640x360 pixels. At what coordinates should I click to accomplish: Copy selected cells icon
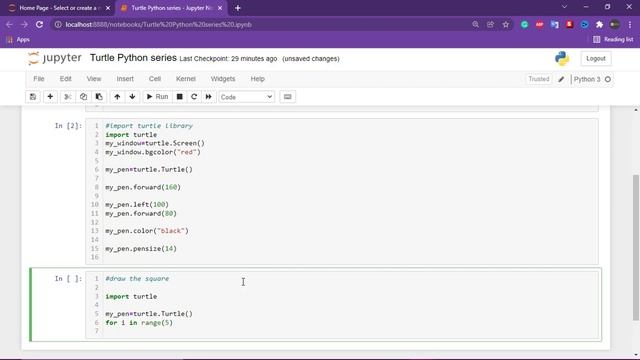83,97
